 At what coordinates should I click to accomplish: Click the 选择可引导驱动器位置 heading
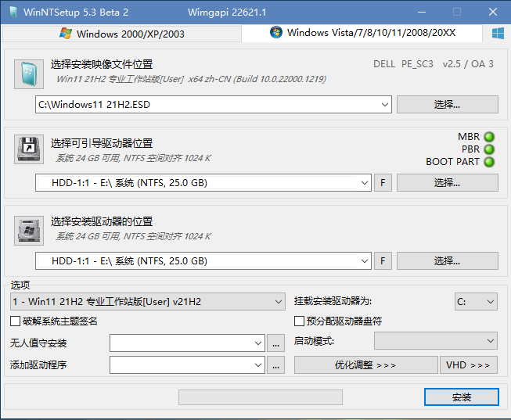[102, 143]
